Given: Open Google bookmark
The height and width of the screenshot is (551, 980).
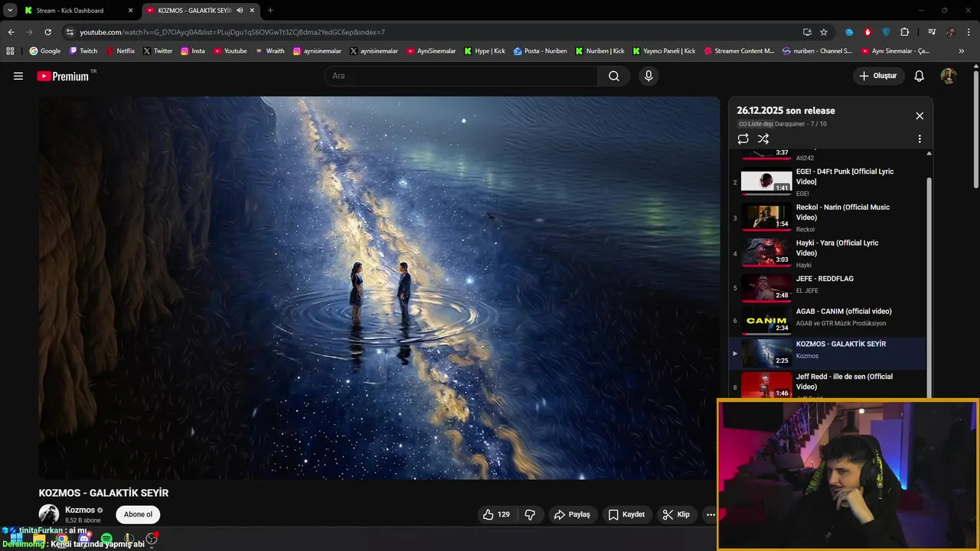Looking at the screenshot, I should pos(45,51).
